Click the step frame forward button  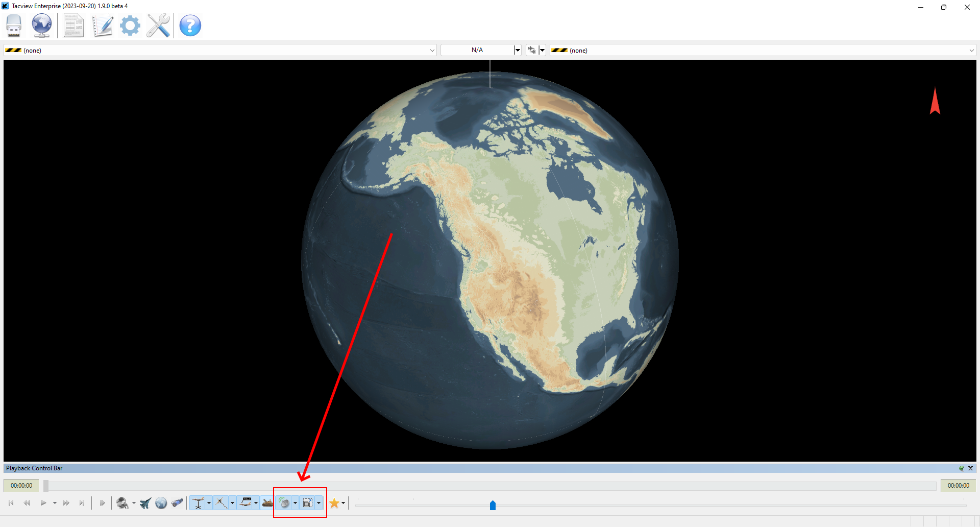coord(102,503)
